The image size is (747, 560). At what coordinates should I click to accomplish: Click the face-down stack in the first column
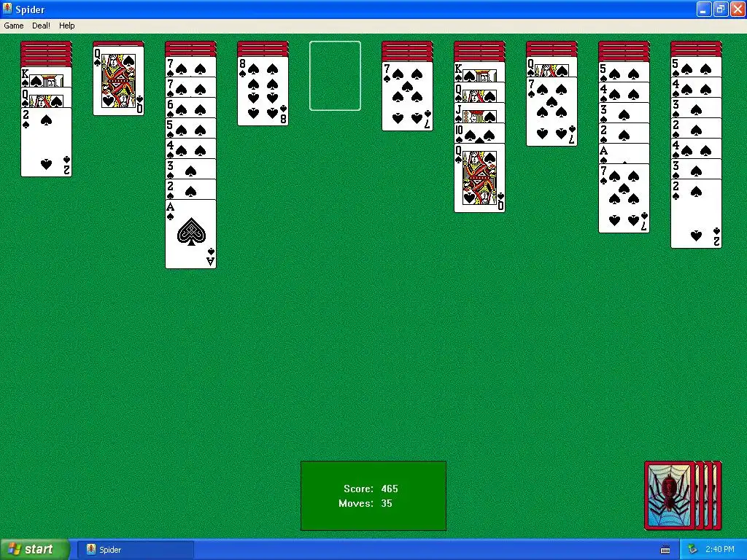pos(46,54)
